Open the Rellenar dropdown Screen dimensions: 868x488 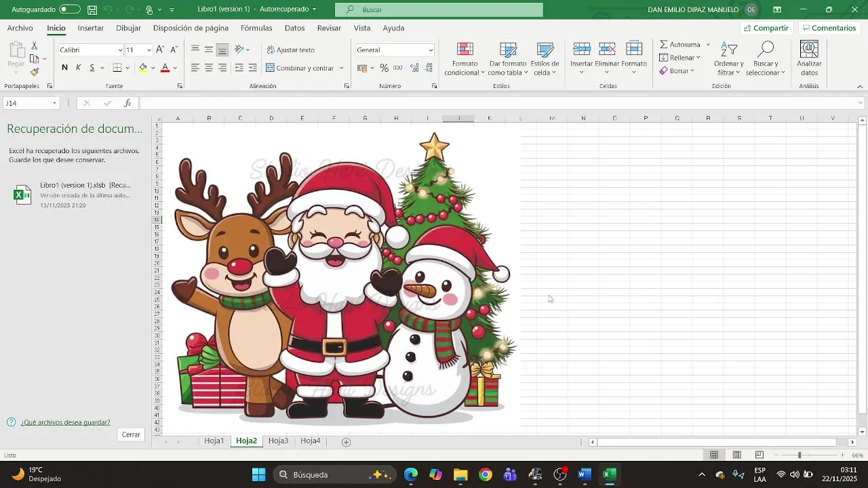point(679,58)
